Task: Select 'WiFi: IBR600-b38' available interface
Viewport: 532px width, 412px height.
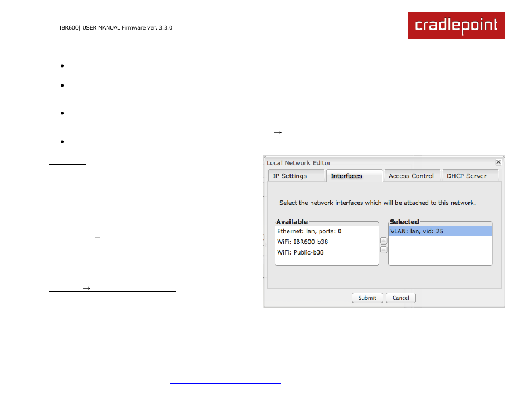Action: [x=327, y=242]
